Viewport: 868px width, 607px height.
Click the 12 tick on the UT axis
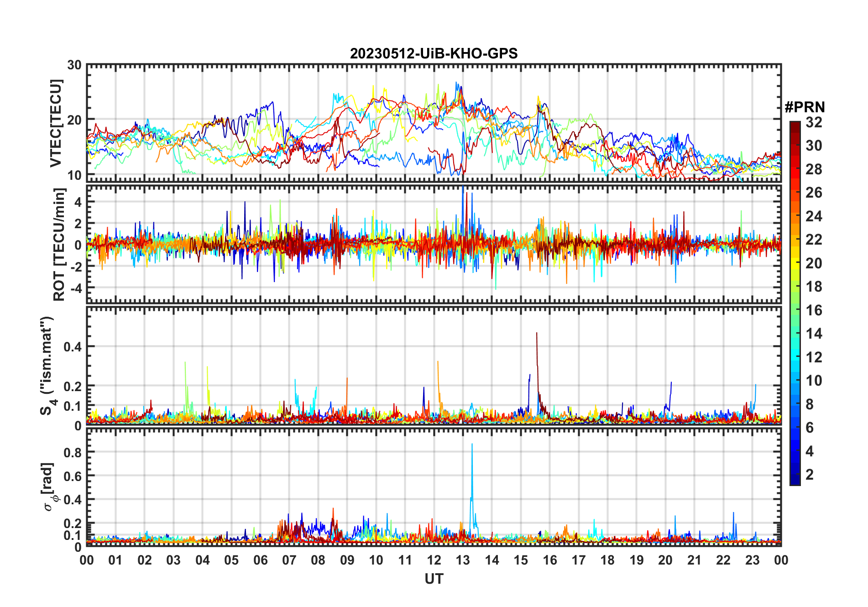point(434,560)
